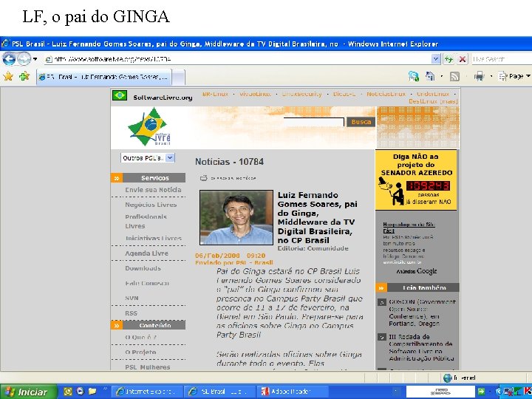
Task: Click the address bar URL field
Action: tap(237, 59)
